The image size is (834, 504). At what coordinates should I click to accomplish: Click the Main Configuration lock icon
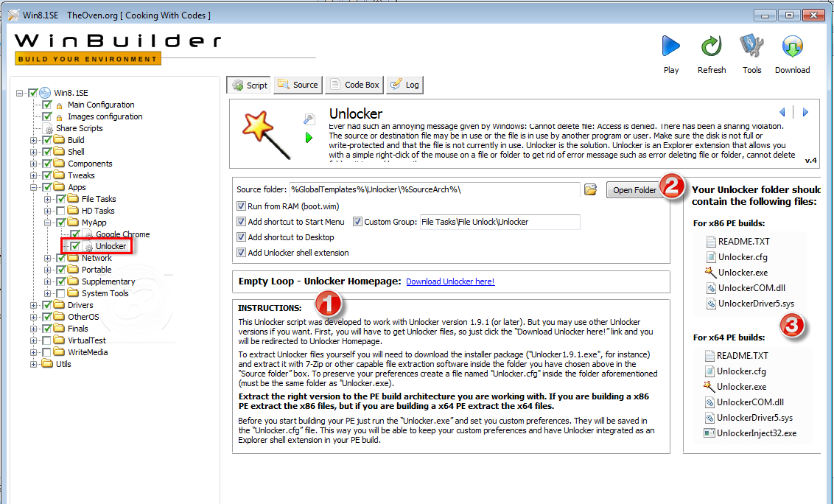click(60, 105)
